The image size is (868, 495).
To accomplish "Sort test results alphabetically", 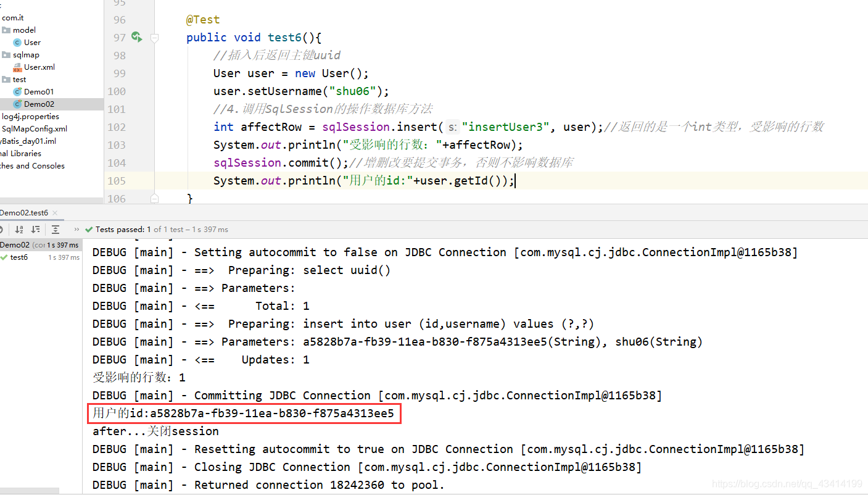I will pyautogui.click(x=19, y=230).
